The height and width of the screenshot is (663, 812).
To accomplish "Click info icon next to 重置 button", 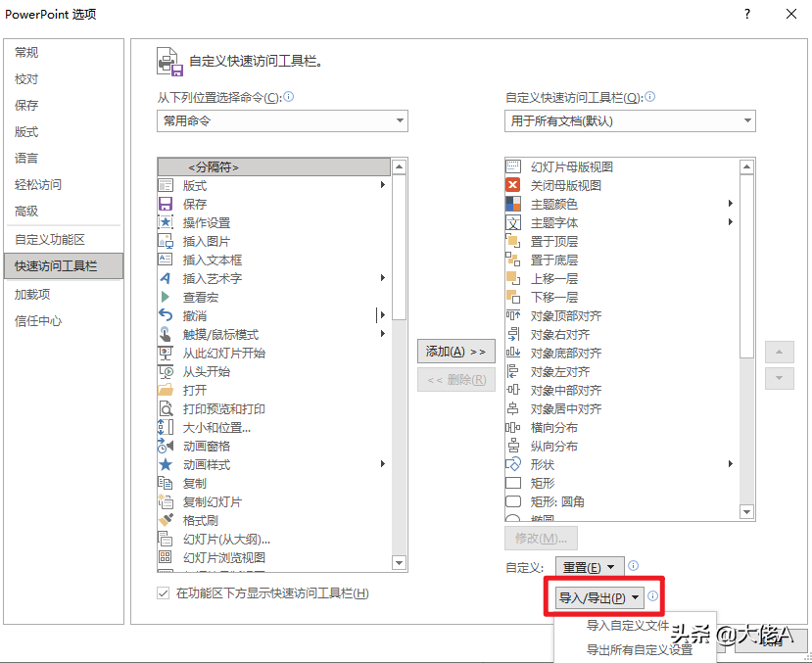I will (633, 566).
